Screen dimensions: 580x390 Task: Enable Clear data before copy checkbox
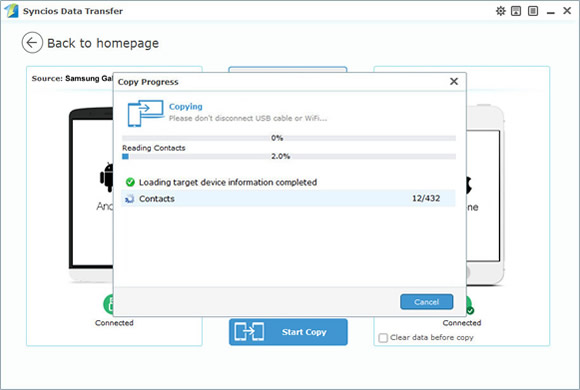coord(383,338)
